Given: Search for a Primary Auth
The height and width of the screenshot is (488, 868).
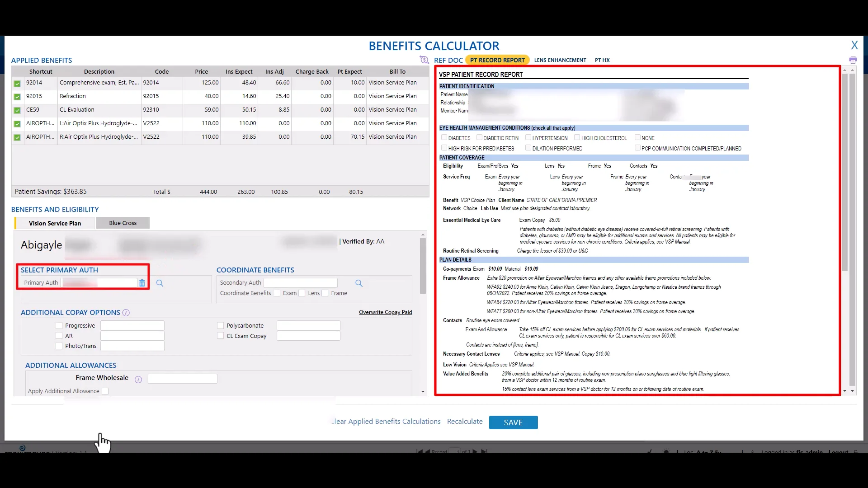Looking at the screenshot, I should pos(160,283).
